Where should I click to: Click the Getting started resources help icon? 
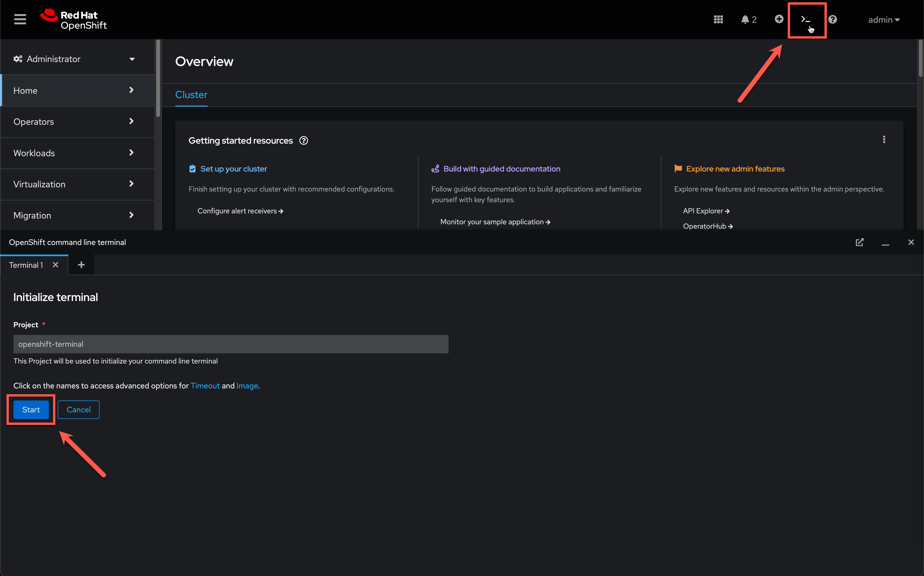[304, 141]
